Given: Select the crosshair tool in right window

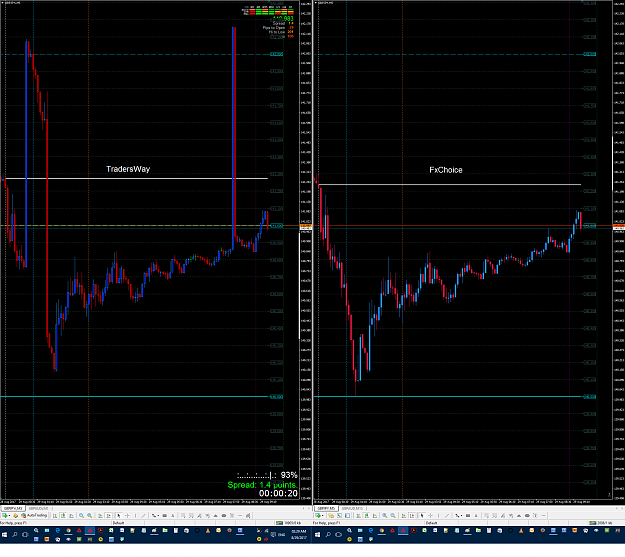Looking at the screenshot, I should (x=430, y=516).
